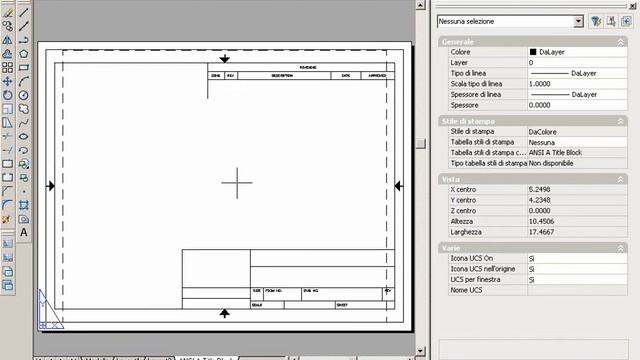This screenshot has width=640, height=360.
Task: Select the Ellipse Arc tool
Action: (24, 150)
